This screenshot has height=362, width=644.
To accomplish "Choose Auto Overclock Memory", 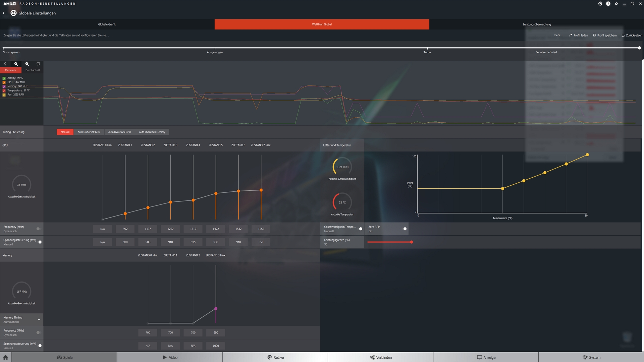I will pyautogui.click(x=152, y=132).
